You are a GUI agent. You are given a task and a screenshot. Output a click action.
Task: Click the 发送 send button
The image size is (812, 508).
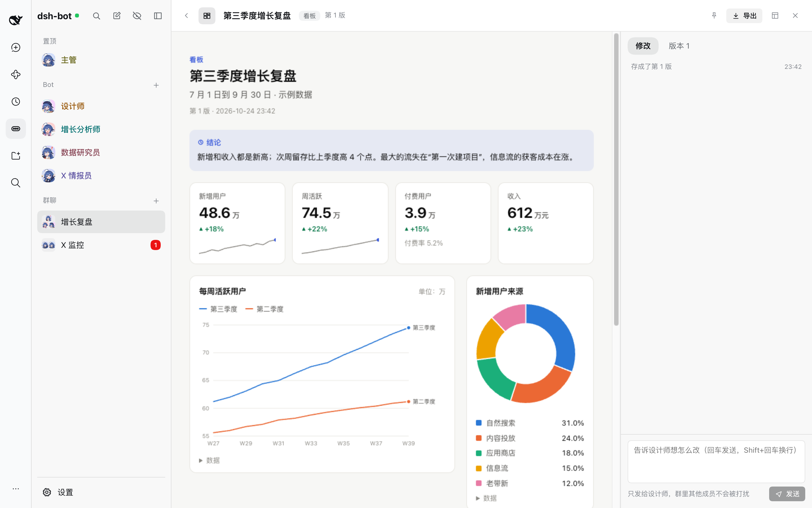787,494
